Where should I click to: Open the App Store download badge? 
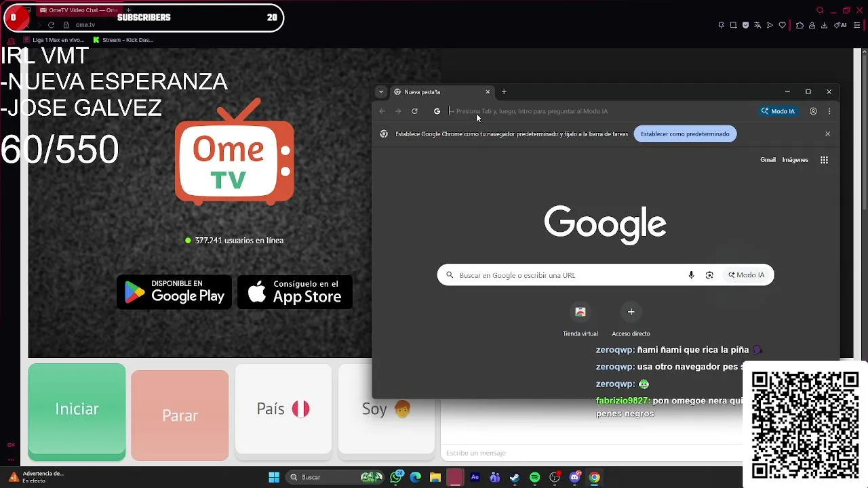[x=295, y=292]
